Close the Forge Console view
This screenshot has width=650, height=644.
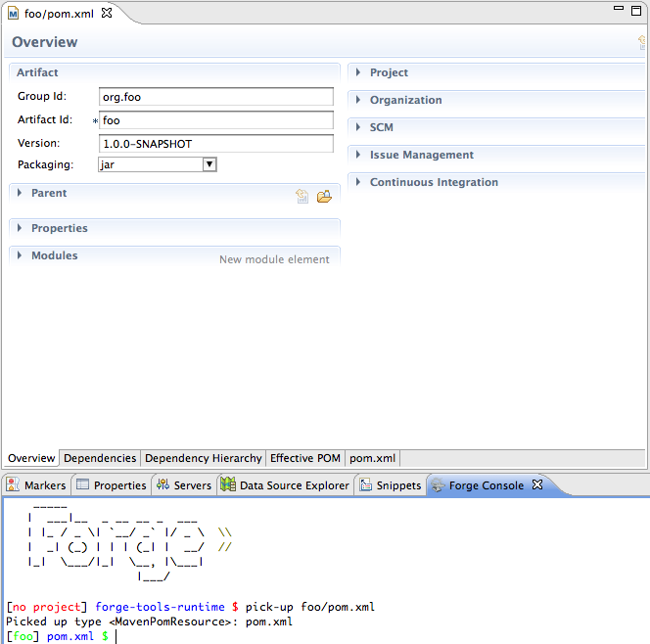[x=537, y=484]
